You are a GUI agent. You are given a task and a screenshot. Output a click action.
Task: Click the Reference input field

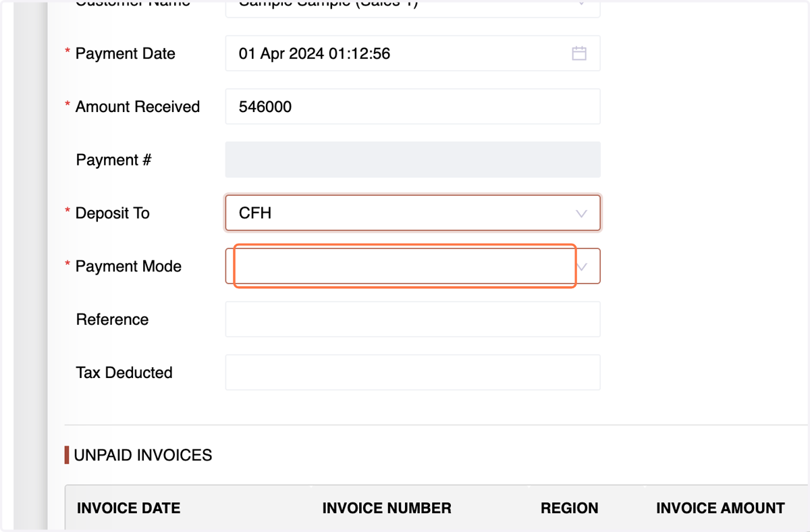[x=412, y=319]
